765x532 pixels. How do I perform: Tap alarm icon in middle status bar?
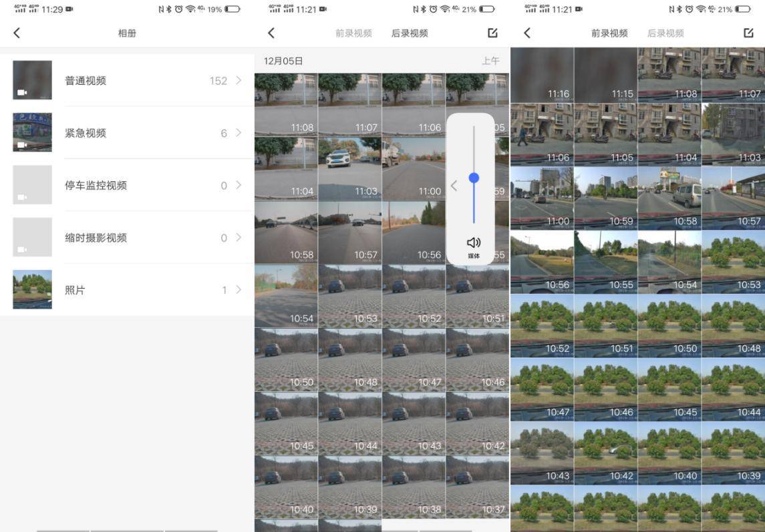tap(433, 9)
